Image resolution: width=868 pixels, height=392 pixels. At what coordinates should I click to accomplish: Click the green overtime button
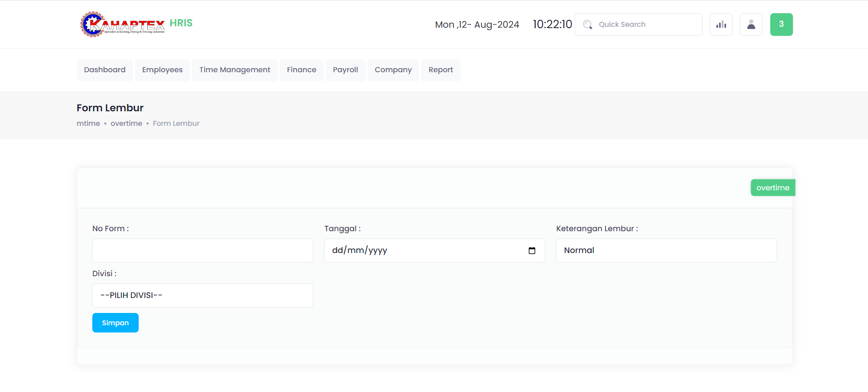pos(772,188)
